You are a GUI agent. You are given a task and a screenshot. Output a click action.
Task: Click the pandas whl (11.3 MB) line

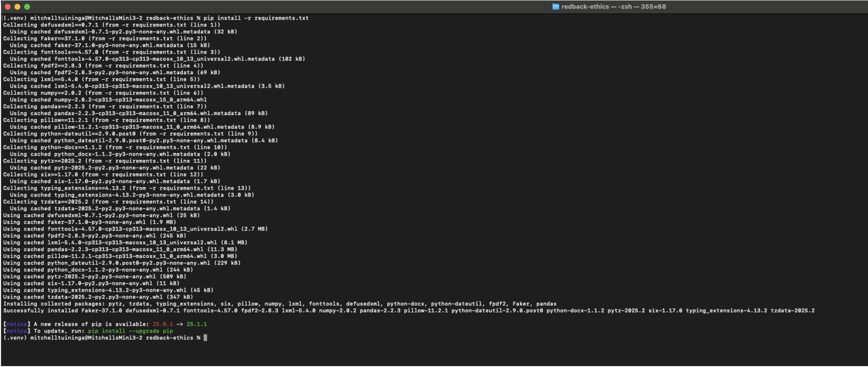click(120, 249)
